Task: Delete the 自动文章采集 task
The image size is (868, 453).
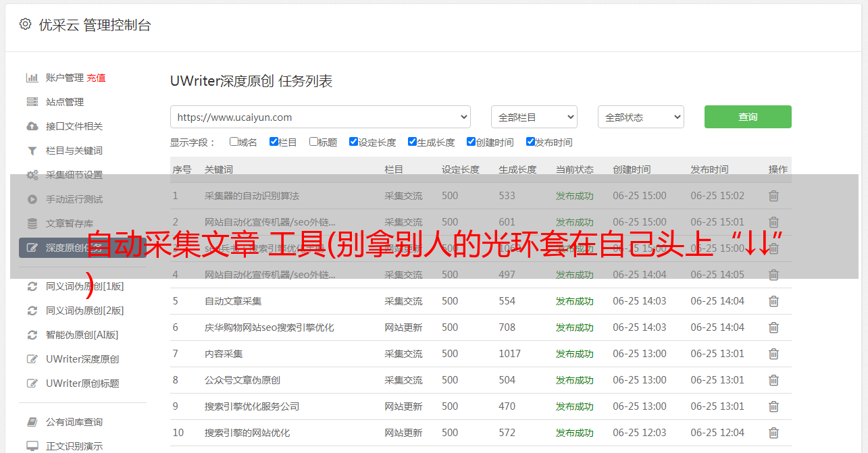Action: [x=774, y=301]
